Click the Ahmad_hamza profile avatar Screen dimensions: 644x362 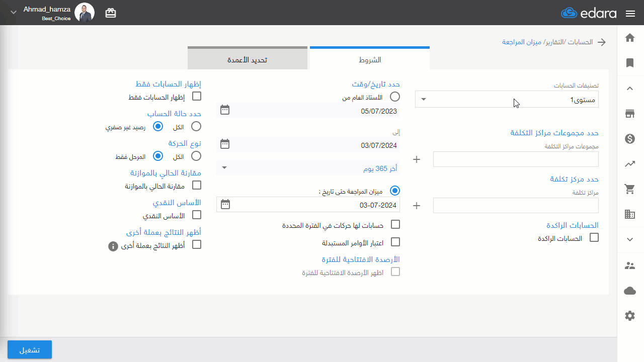pyautogui.click(x=85, y=13)
